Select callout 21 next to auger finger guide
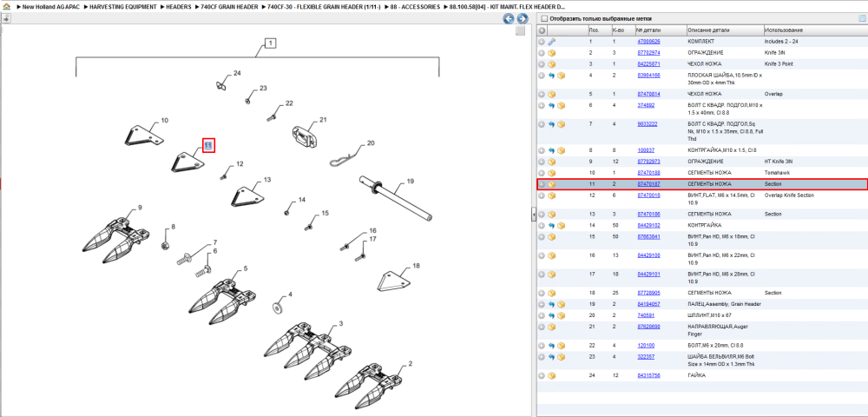This screenshot has width=868, height=417. pyautogui.click(x=323, y=120)
